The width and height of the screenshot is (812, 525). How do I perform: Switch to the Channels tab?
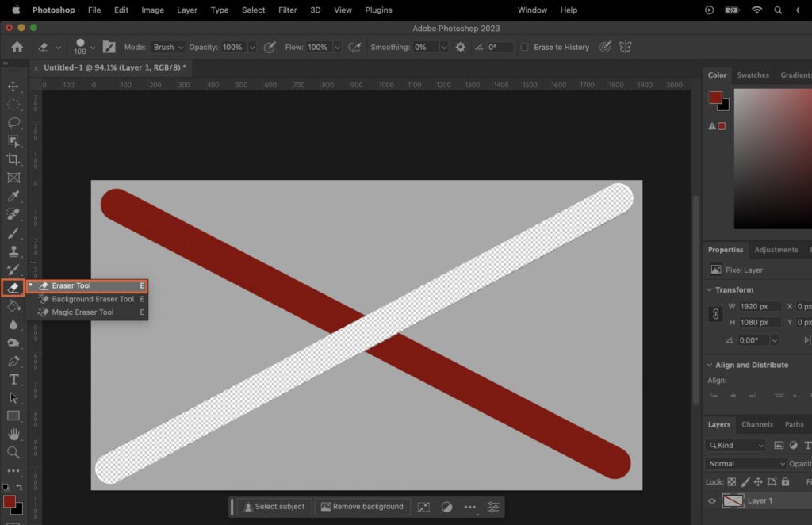pos(758,424)
